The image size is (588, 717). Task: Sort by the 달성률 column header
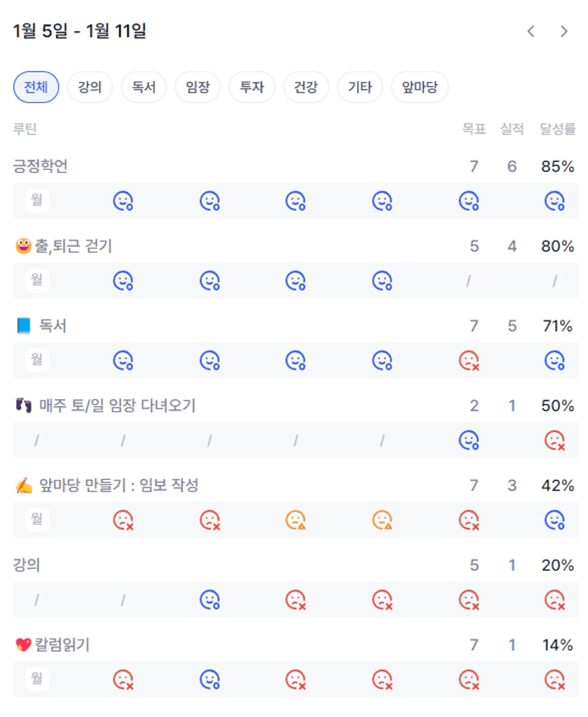click(557, 129)
